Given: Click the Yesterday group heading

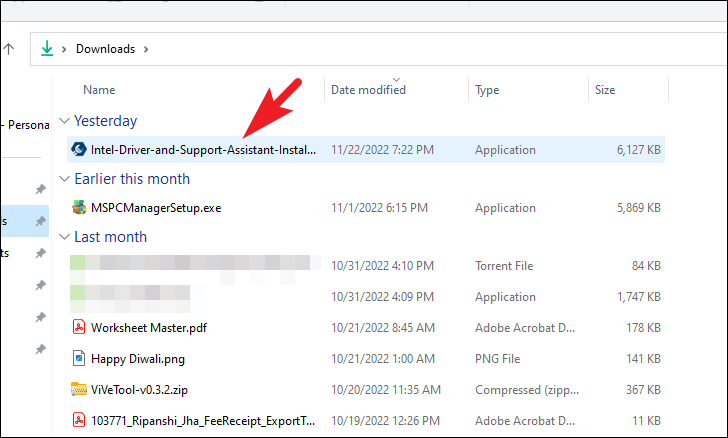Looking at the screenshot, I should 105,121.
